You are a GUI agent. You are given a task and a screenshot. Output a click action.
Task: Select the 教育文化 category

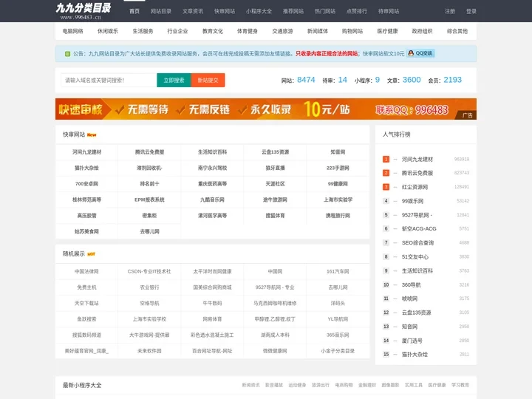(x=212, y=31)
